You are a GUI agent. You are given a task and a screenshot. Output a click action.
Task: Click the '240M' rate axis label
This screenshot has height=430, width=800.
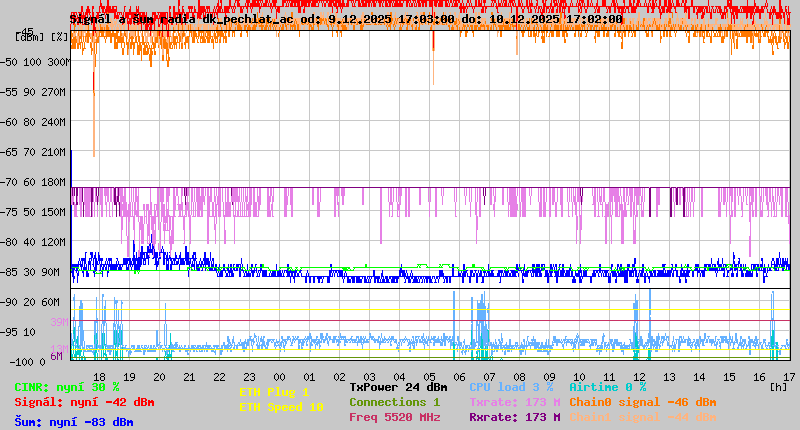(54, 122)
